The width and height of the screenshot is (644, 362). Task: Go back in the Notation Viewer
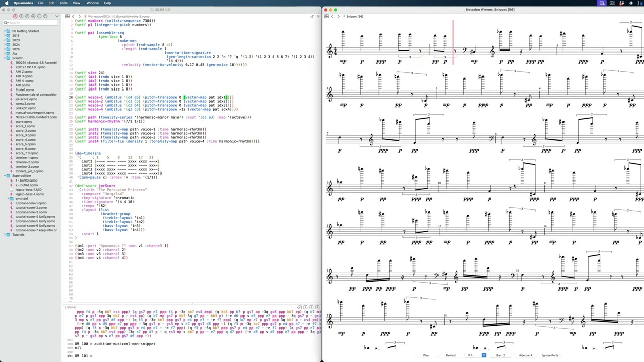pos(332,16)
